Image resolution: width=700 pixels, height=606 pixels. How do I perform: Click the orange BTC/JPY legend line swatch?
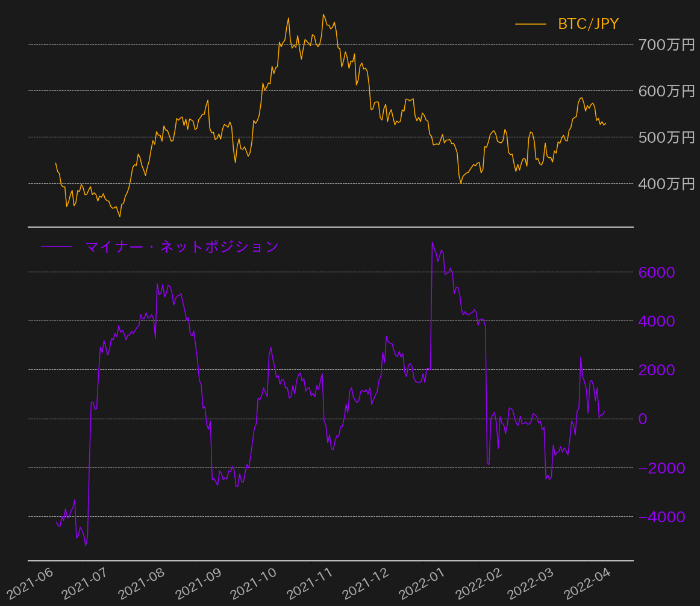click(530, 24)
